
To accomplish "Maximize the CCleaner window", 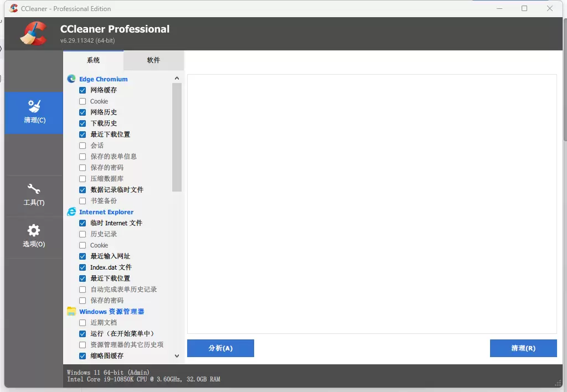I will [x=524, y=8].
